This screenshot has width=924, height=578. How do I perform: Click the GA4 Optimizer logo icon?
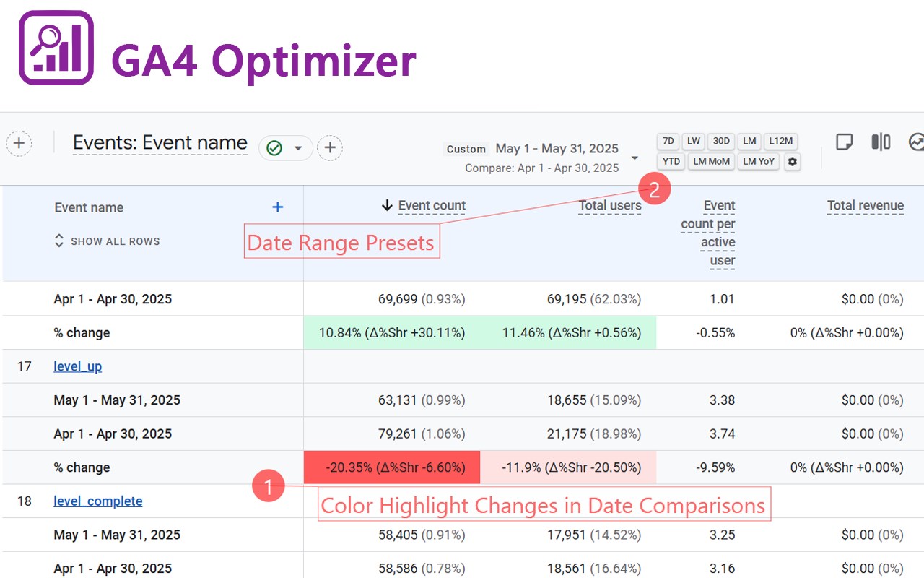tap(56, 48)
